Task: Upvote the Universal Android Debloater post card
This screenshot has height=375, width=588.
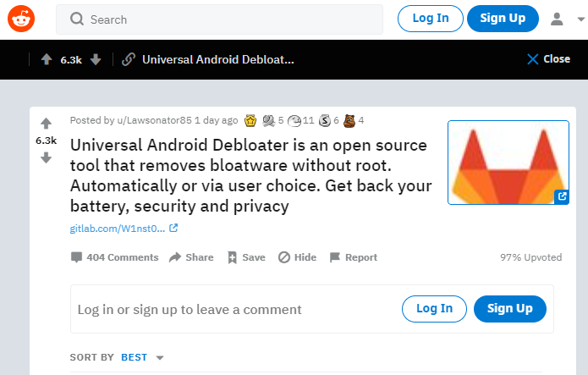Action: pos(46,124)
